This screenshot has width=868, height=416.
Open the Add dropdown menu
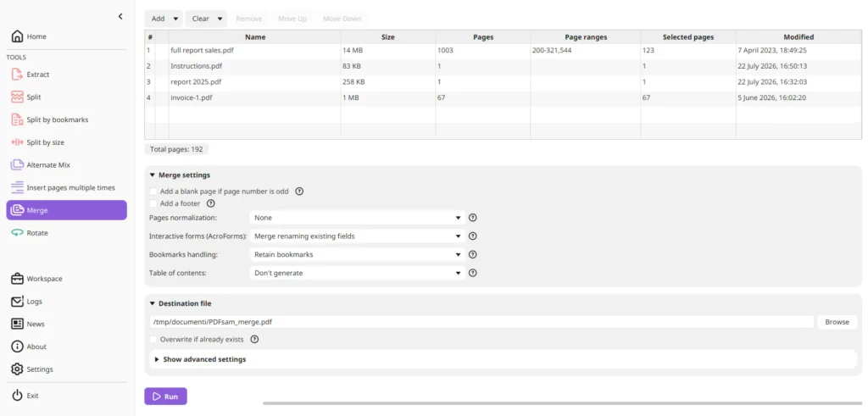[x=164, y=19]
